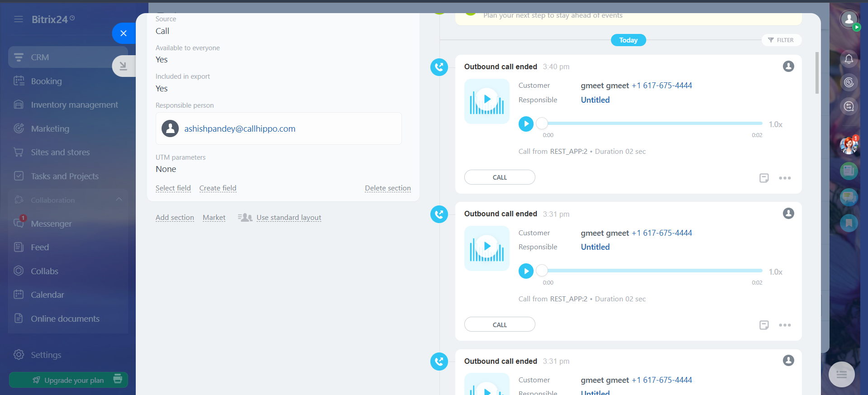Viewport: 868px width, 395px height.
Task: Open CRM in the left sidebar
Action: click(x=68, y=57)
